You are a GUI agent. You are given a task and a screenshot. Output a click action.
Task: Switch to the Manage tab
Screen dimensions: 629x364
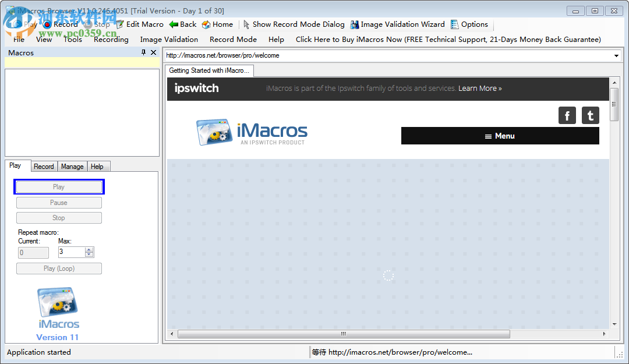72,167
